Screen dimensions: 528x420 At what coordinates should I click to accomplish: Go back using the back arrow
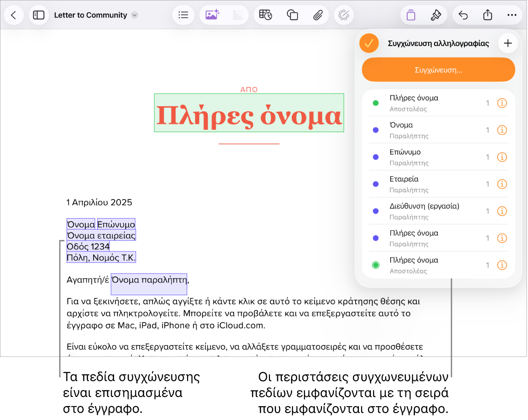(14, 15)
